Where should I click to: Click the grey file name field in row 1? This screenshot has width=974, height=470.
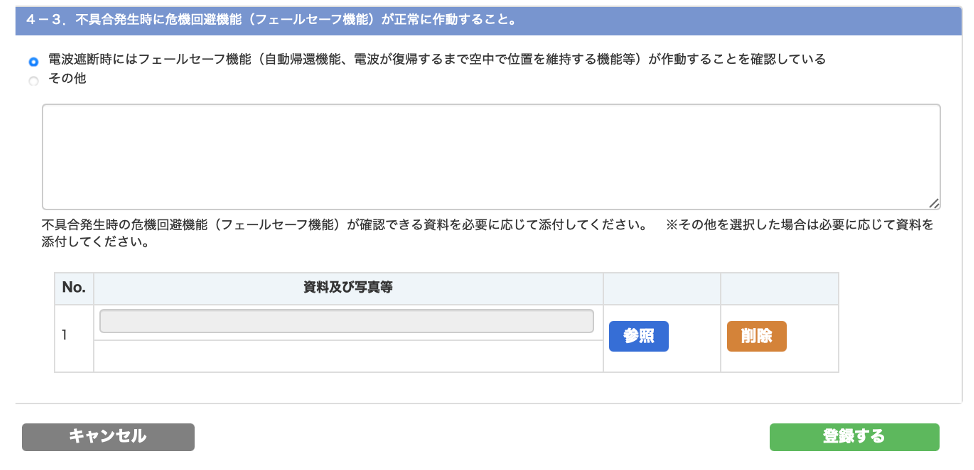346,321
